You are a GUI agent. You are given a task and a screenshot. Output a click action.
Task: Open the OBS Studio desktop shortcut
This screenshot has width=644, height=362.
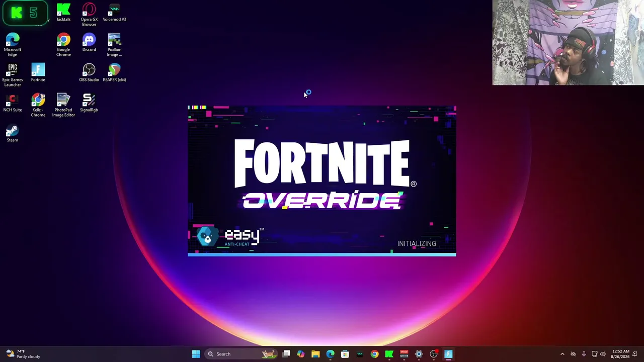(89, 73)
